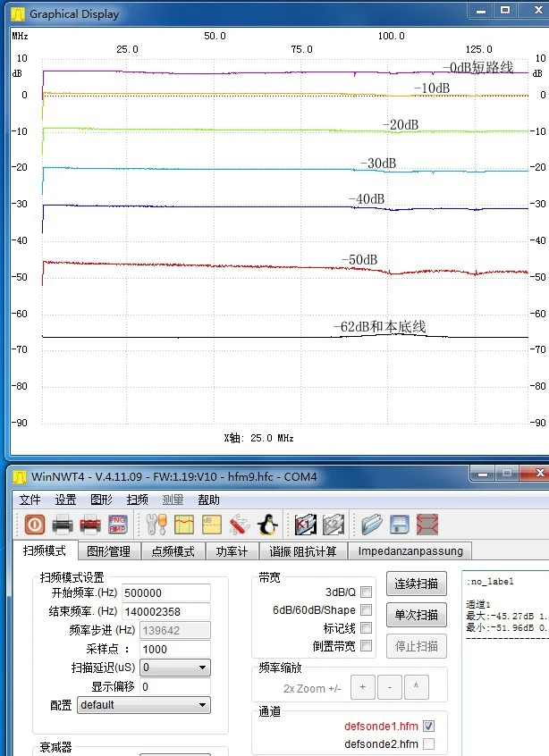Select the 扫频模式 tab

coord(45,550)
